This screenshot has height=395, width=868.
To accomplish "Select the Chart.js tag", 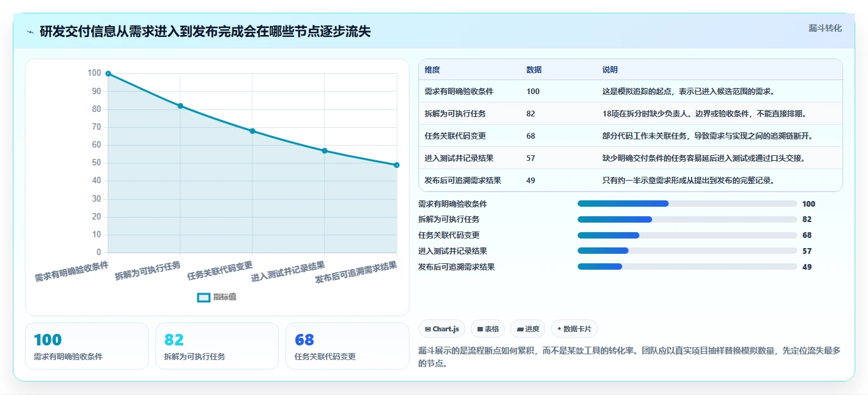I will click(441, 329).
